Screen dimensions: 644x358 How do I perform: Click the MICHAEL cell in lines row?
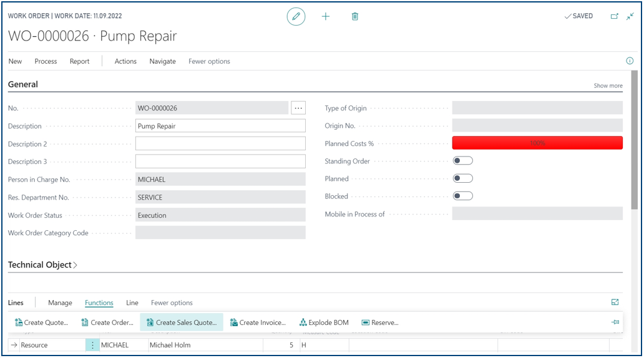124,345
